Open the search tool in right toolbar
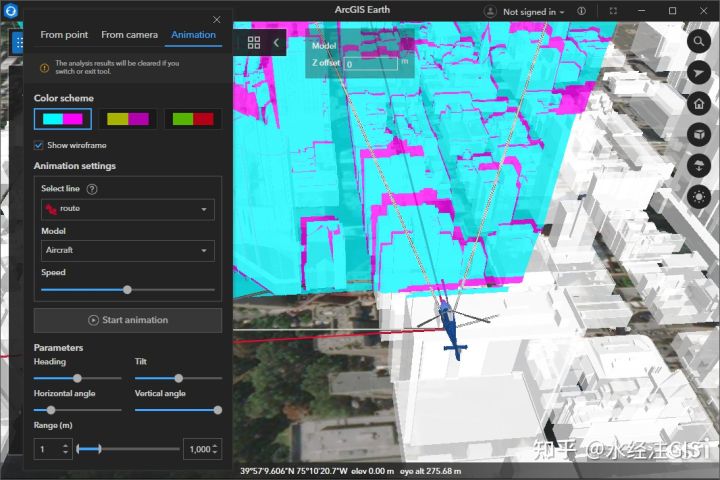This screenshot has height=480, width=720. (x=699, y=42)
